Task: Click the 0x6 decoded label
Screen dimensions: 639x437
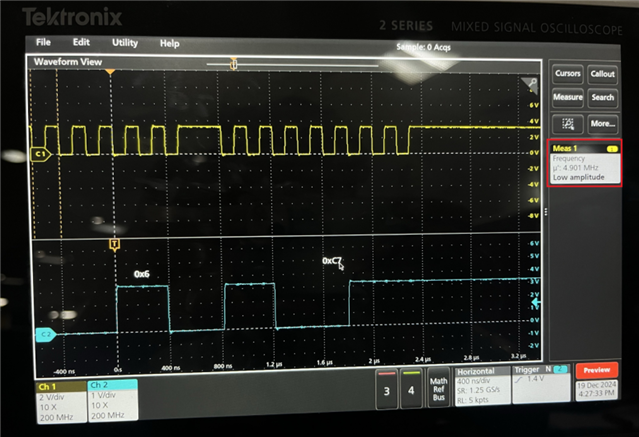Action: coord(141,274)
